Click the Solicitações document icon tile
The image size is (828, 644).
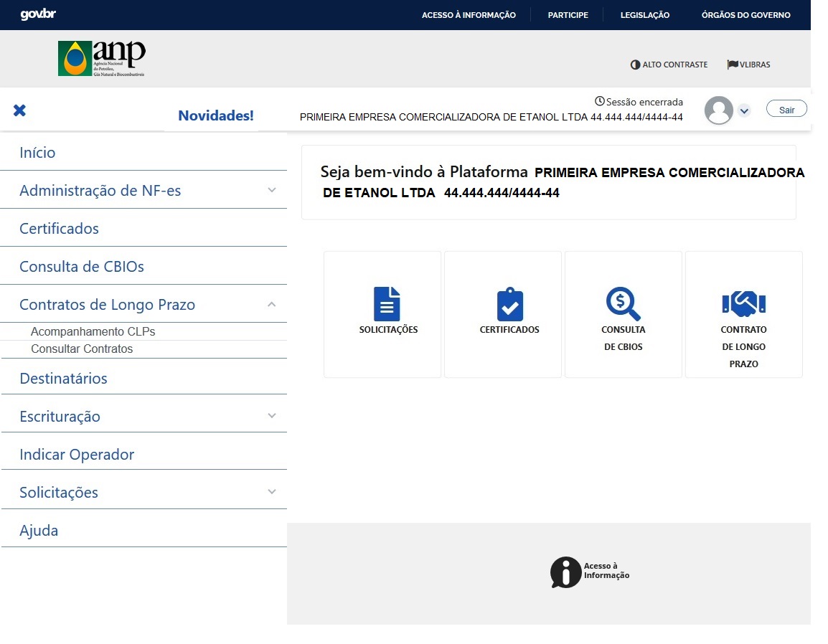point(387,304)
